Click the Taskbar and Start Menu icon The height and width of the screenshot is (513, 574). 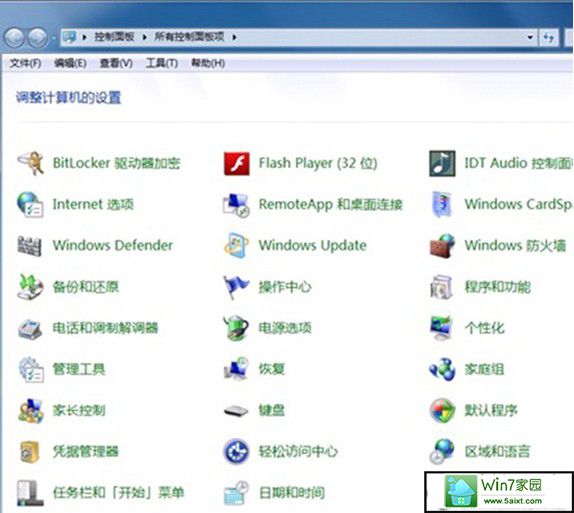point(30,493)
